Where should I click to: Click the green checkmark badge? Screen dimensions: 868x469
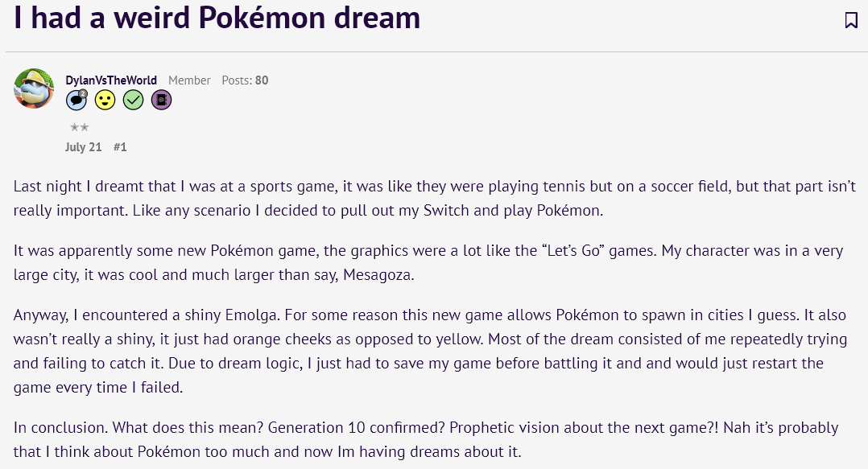click(x=134, y=100)
